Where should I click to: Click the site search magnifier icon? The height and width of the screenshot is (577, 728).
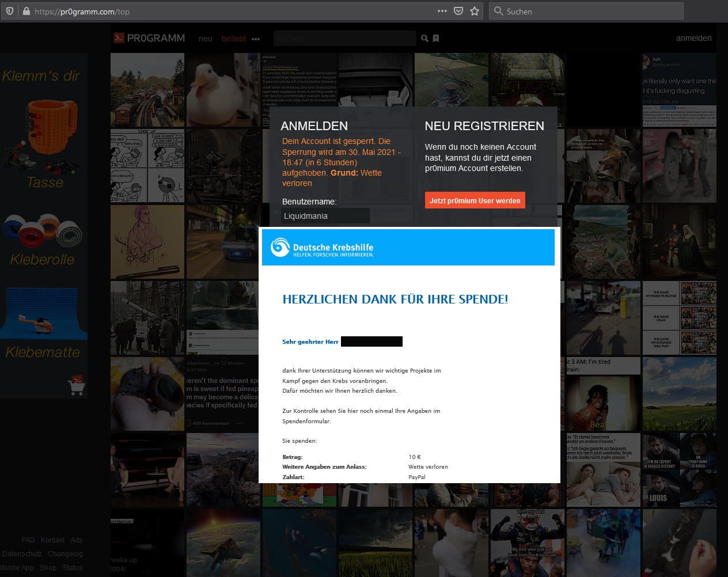[424, 39]
